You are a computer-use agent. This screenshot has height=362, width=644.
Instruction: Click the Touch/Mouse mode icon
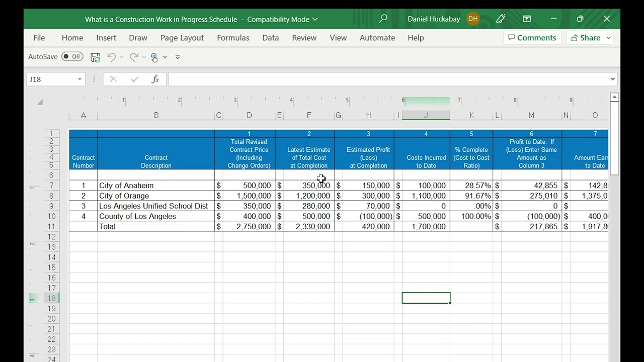(154, 57)
